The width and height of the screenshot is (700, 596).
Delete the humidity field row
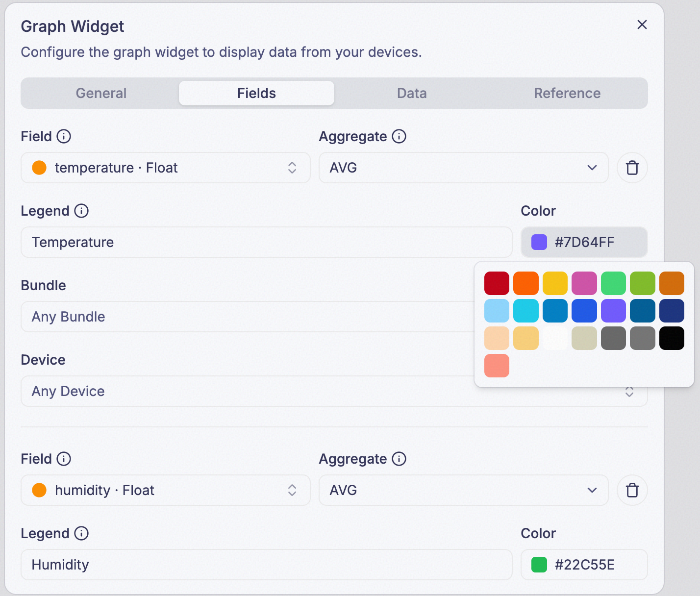click(632, 490)
